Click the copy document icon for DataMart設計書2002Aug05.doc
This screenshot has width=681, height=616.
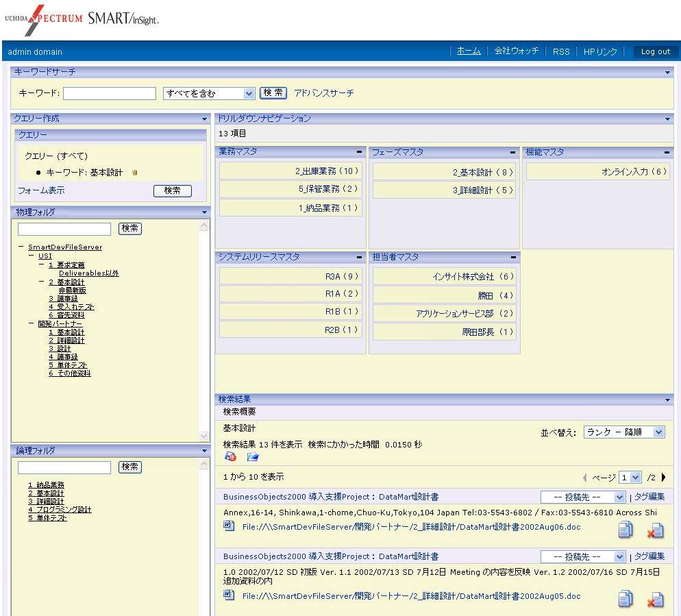(625, 600)
